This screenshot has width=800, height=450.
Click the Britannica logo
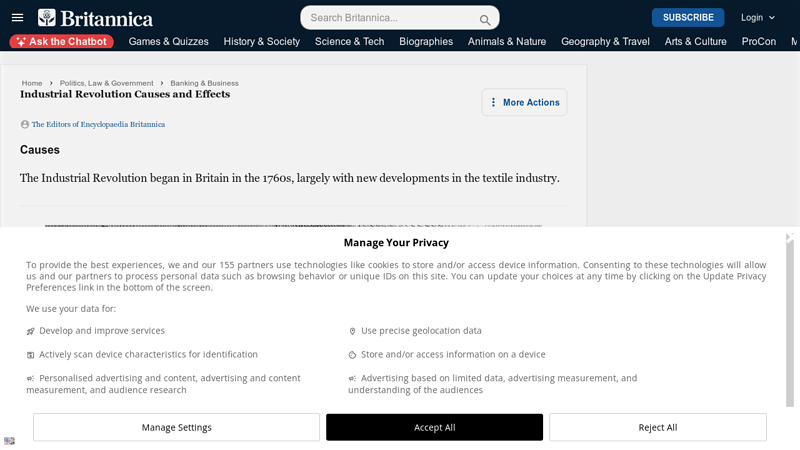coord(95,18)
